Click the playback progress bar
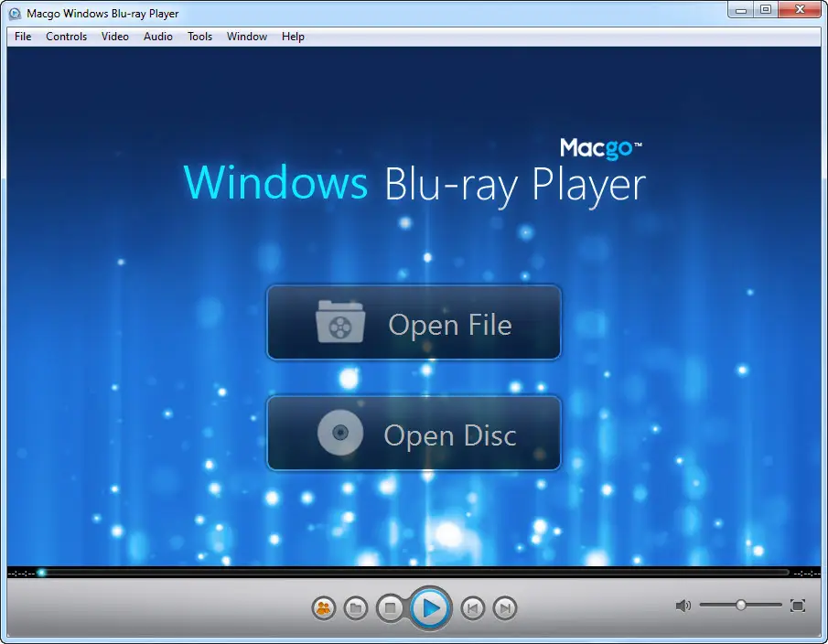 click(x=414, y=573)
